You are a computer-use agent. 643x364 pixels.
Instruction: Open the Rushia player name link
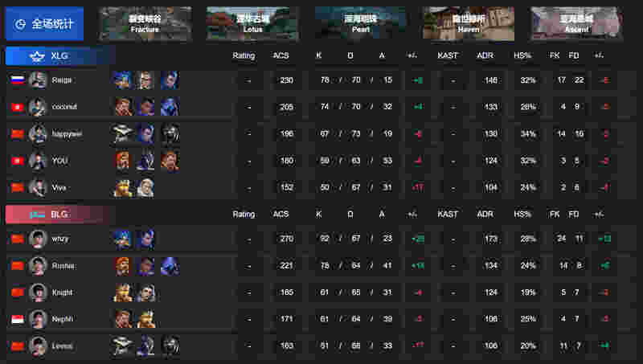click(x=63, y=266)
